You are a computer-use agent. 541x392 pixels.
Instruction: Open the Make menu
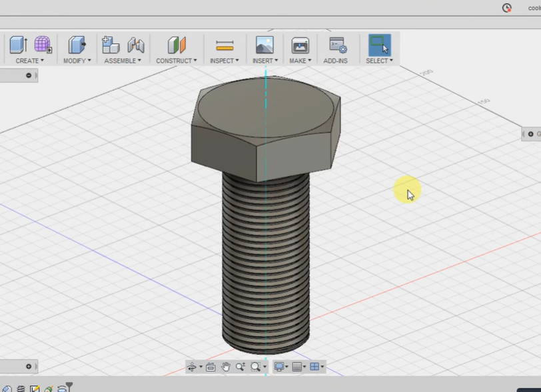pyautogui.click(x=300, y=60)
